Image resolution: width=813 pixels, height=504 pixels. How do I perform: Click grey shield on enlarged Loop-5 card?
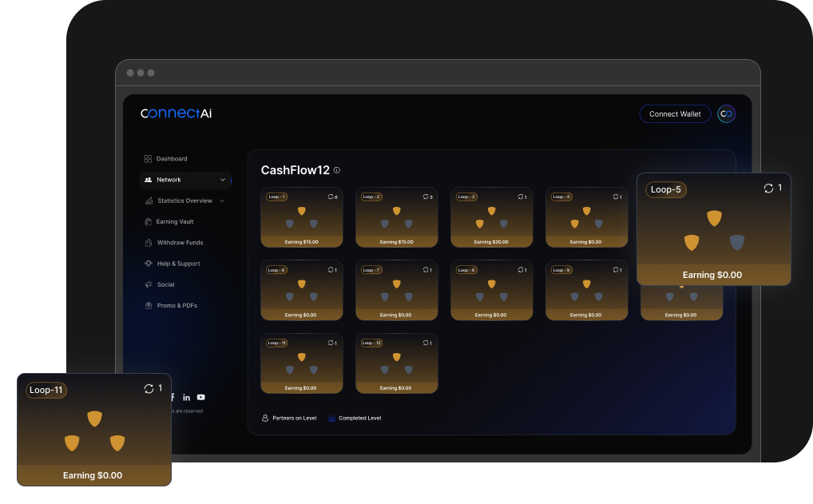[x=737, y=243]
